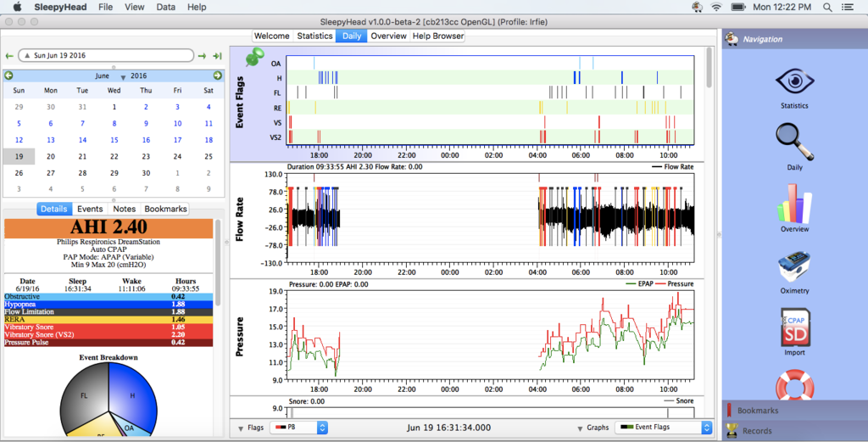This screenshot has height=442, width=868.
Task: Click the battery status icon
Action: click(x=738, y=7)
